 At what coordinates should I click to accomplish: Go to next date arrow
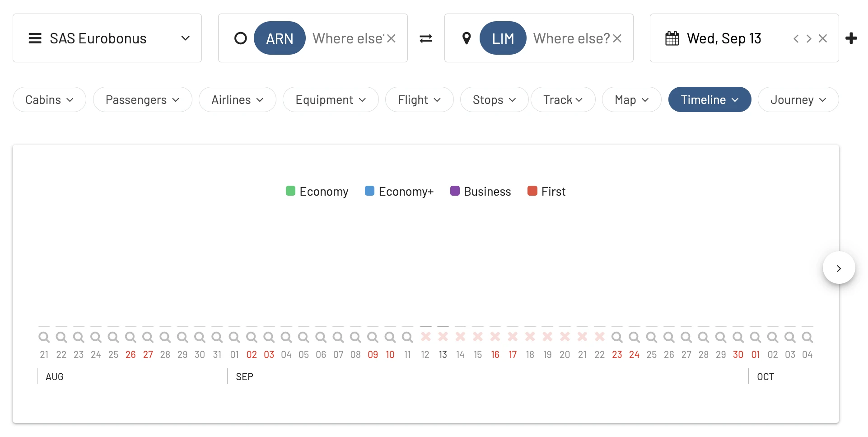coord(809,38)
